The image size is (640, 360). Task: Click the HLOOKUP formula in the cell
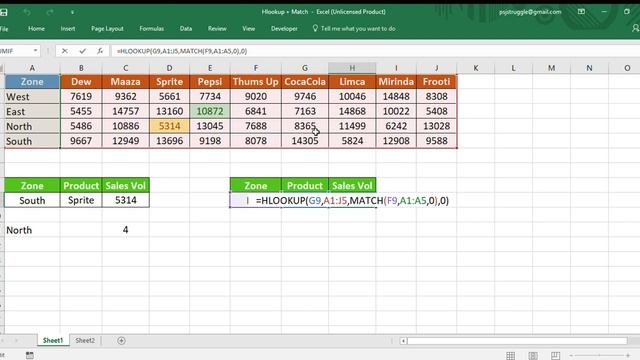click(x=352, y=200)
